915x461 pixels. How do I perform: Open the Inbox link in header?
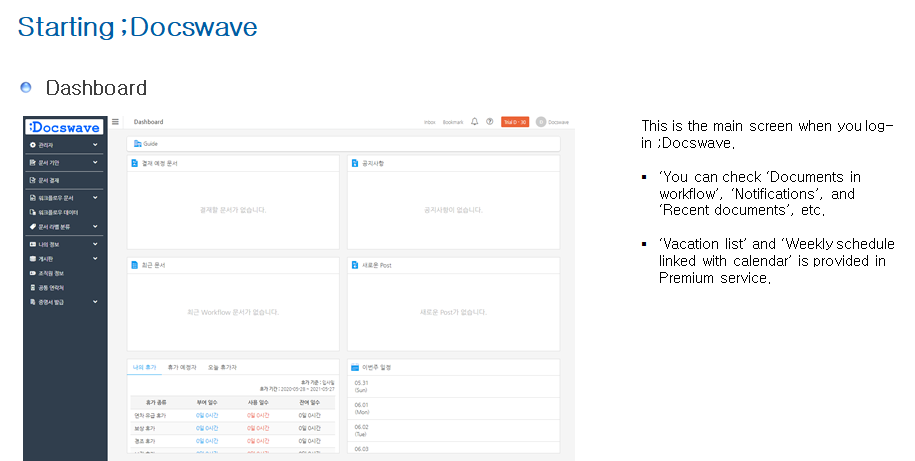pos(429,123)
